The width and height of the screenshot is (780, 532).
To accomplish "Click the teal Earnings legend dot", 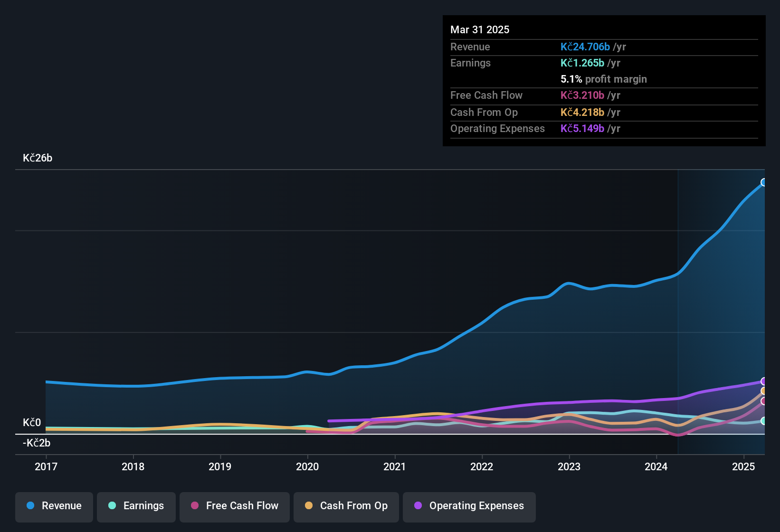I will tap(112, 506).
